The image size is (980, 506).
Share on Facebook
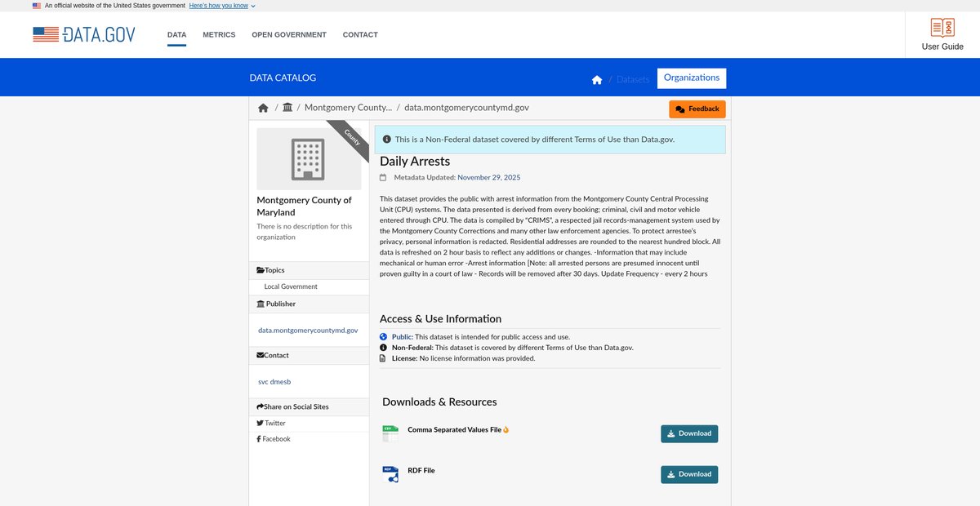click(274, 439)
